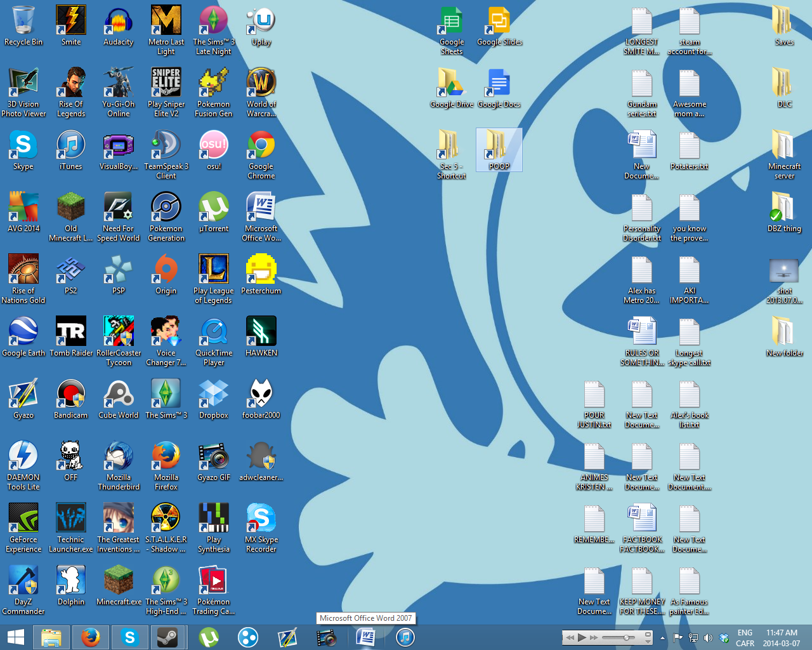This screenshot has height=650, width=812.
Task: Select Potaters.txt file
Action: click(690, 150)
